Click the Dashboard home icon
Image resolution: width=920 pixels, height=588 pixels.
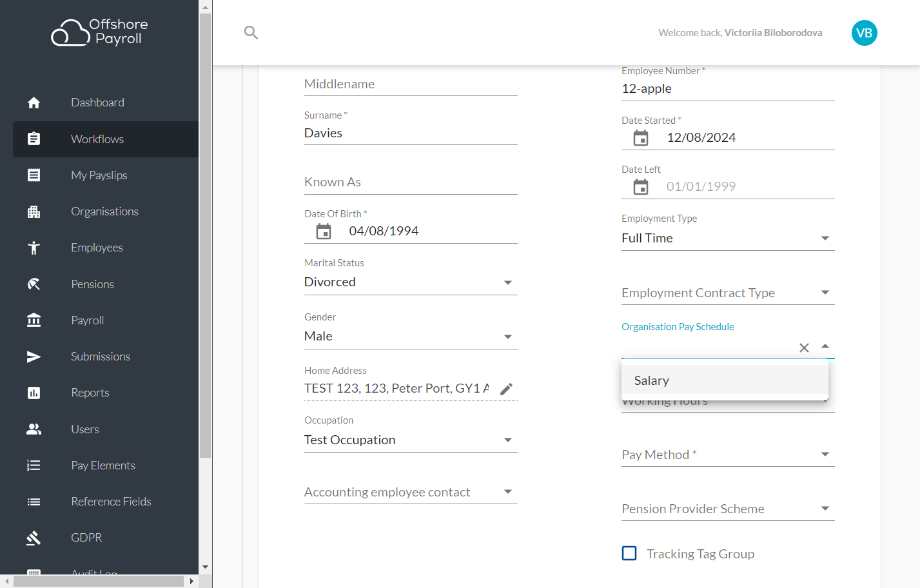point(34,103)
